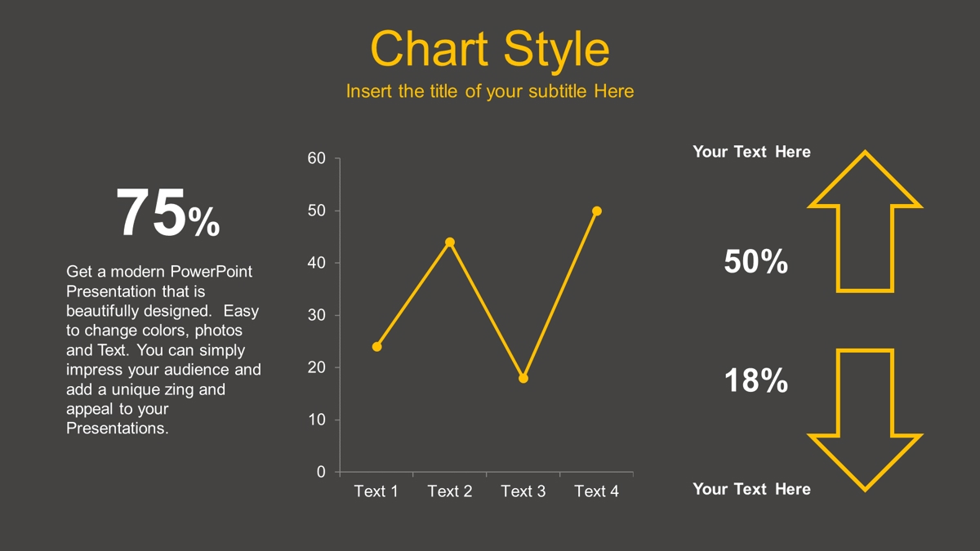Select the upward yellow arrow shape
Viewport: 980px width, 551px height.
point(865,221)
